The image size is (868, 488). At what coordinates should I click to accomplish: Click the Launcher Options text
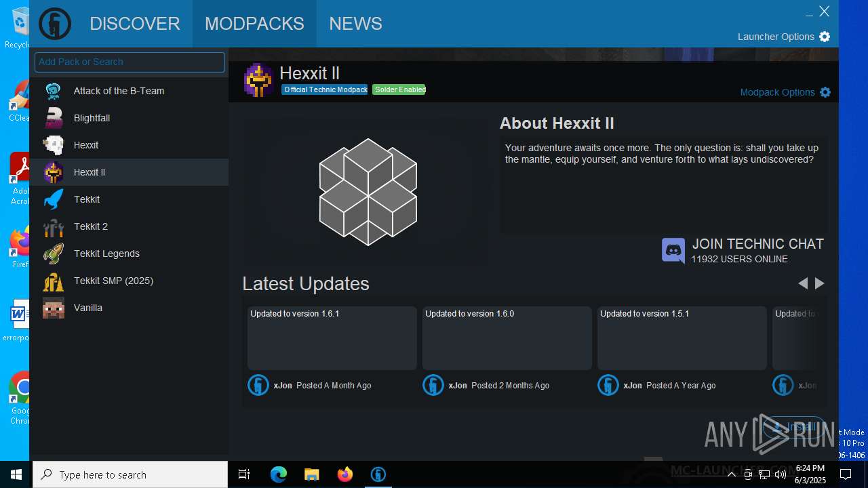pyautogui.click(x=776, y=37)
